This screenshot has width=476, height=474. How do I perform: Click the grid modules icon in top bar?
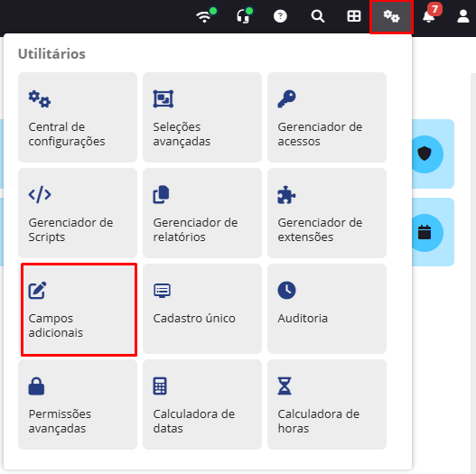pos(354,16)
